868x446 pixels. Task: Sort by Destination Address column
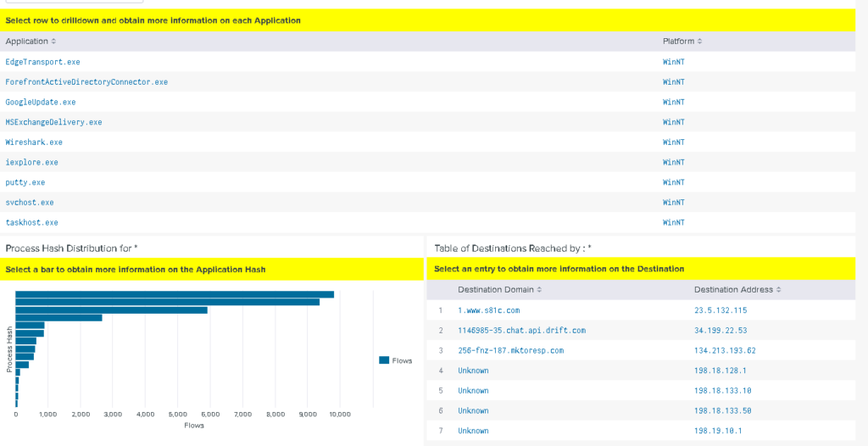(736, 290)
